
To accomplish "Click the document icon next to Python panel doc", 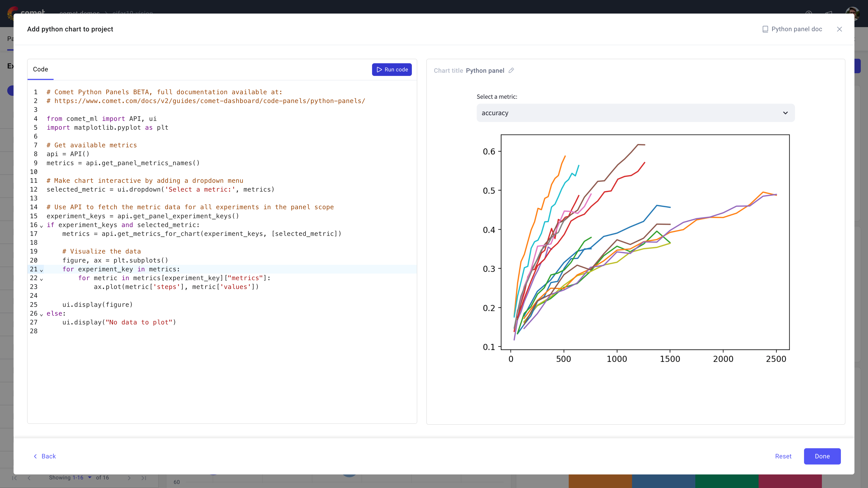I will pos(765,29).
